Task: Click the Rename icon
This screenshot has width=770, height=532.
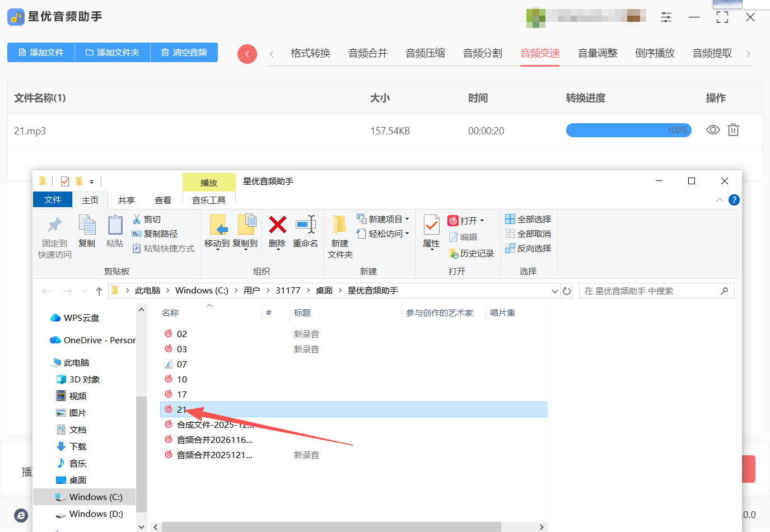Action: point(306,225)
